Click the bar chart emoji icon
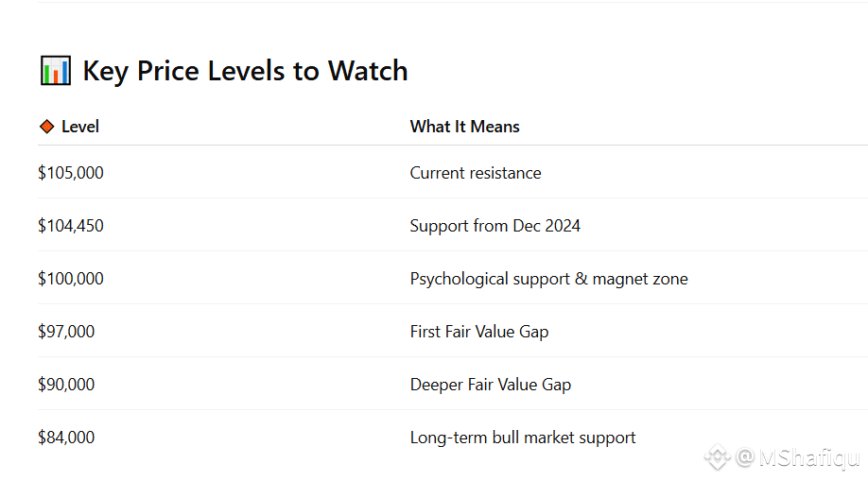868x481 pixels. [x=55, y=71]
